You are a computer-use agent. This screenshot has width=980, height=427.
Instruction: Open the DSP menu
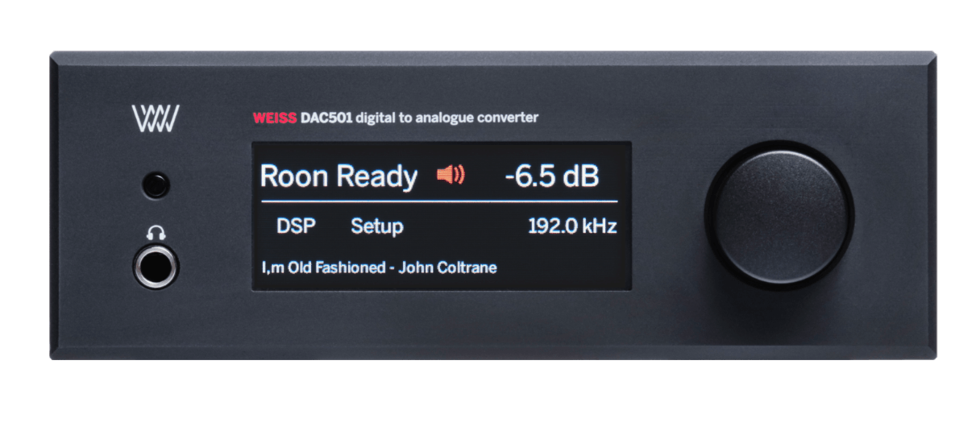click(296, 226)
